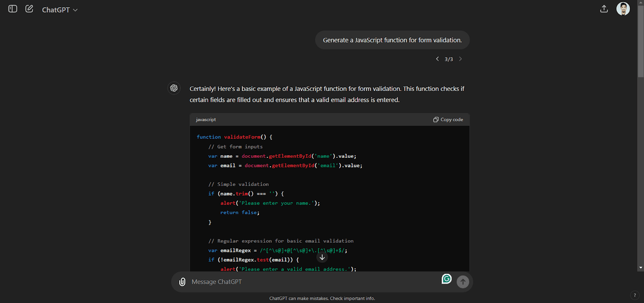
Task: Click the ChatGPT logo beside the response
Action: coord(174,88)
